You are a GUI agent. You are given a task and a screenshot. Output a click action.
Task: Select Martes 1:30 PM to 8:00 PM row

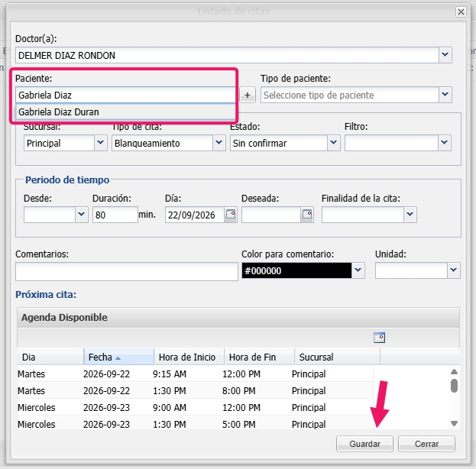(195, 390)
